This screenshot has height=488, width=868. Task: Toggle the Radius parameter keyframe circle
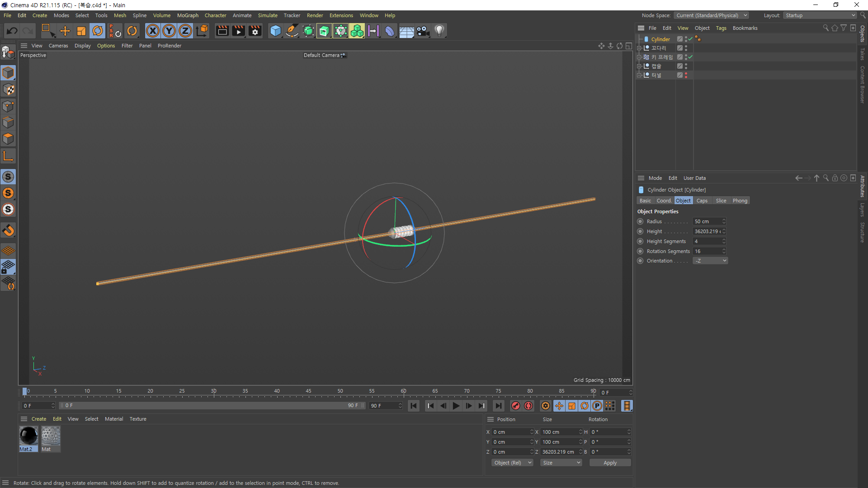pyautogui.click(x=640, y=221)
